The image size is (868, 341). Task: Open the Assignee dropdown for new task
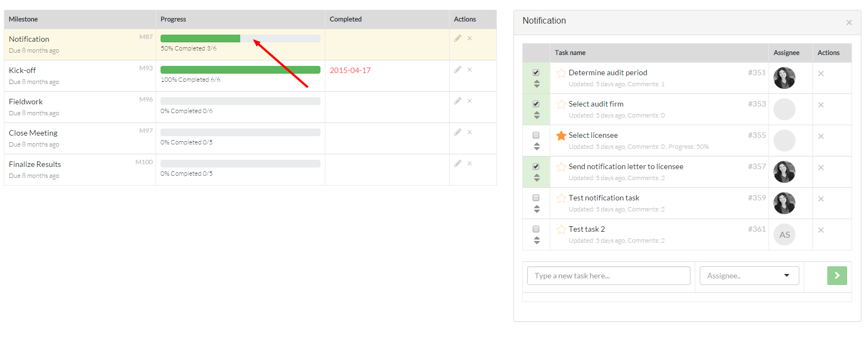(749, 276)
